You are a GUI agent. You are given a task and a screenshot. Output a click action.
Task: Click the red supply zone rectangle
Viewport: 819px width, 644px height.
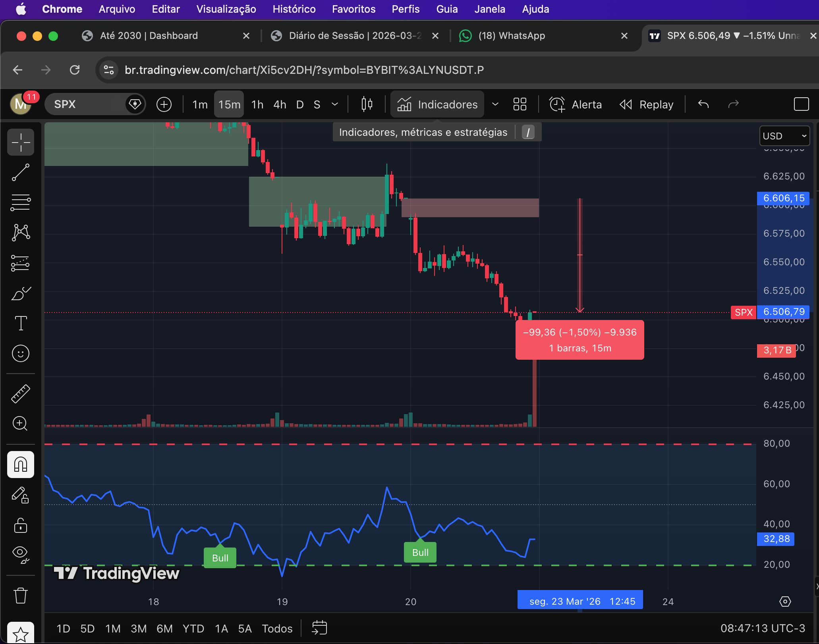(x=470, y=208)
